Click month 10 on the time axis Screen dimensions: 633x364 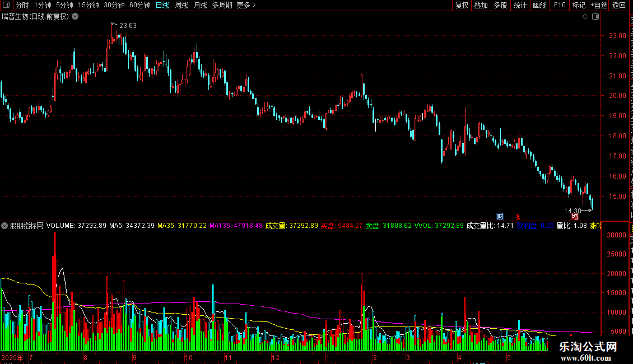coord(189,357)
